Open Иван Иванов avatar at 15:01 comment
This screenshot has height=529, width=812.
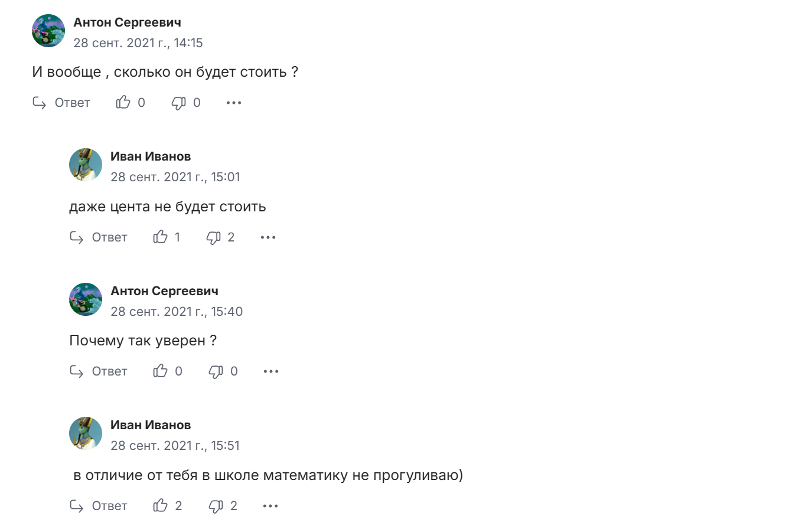point(86,165)
